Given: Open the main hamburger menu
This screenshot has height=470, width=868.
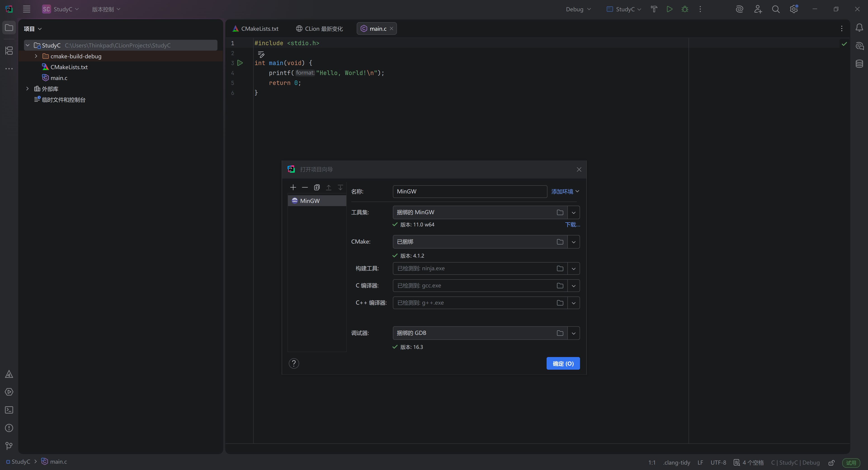Looking at the screenshot, I should point(27,9).
